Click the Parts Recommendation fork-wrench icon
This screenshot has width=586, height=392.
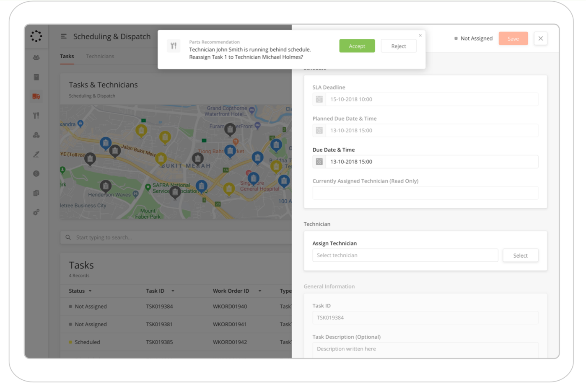pos(174,46)
